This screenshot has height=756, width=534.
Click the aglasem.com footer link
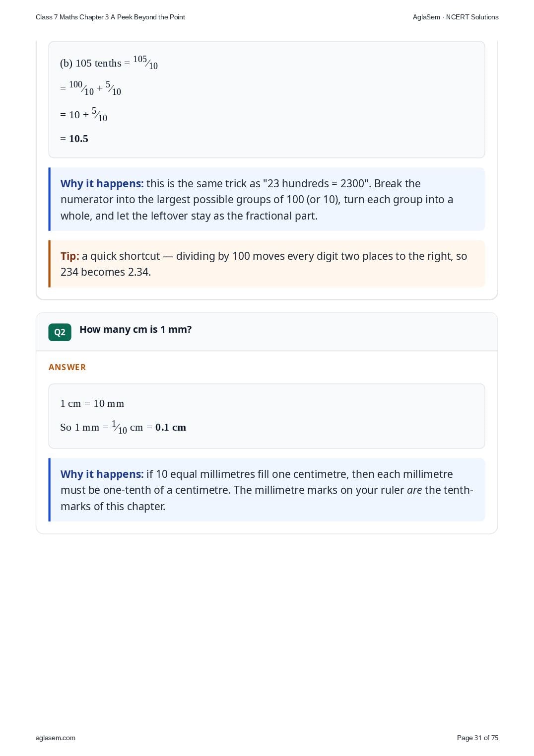[56, 738]
